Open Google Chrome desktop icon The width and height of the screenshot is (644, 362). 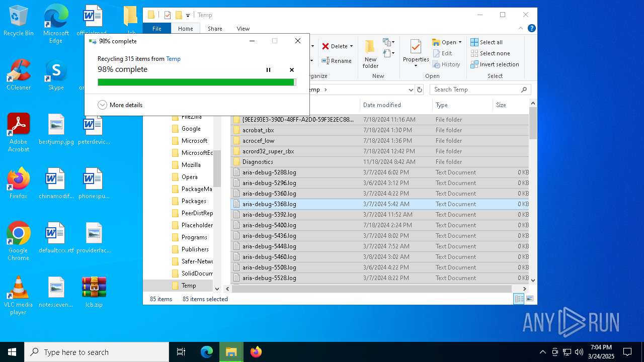18,241
